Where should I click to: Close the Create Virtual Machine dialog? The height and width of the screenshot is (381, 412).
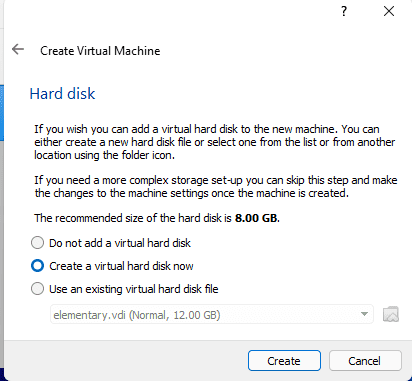click(x=389, y=11)
